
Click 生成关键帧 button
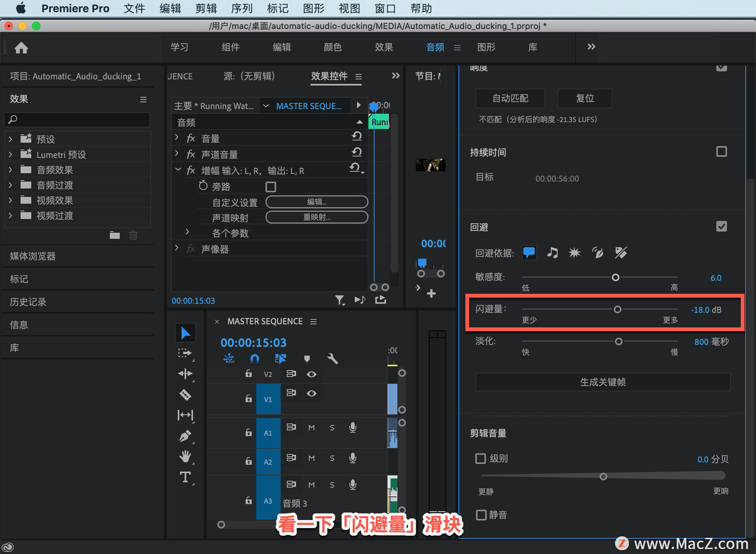602,382
